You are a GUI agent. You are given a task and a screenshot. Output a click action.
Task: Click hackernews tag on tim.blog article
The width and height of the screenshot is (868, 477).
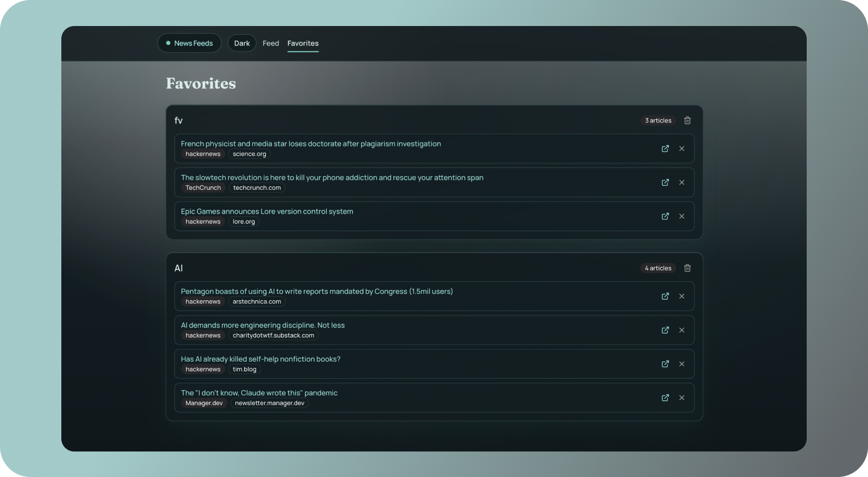coord(203,369)
